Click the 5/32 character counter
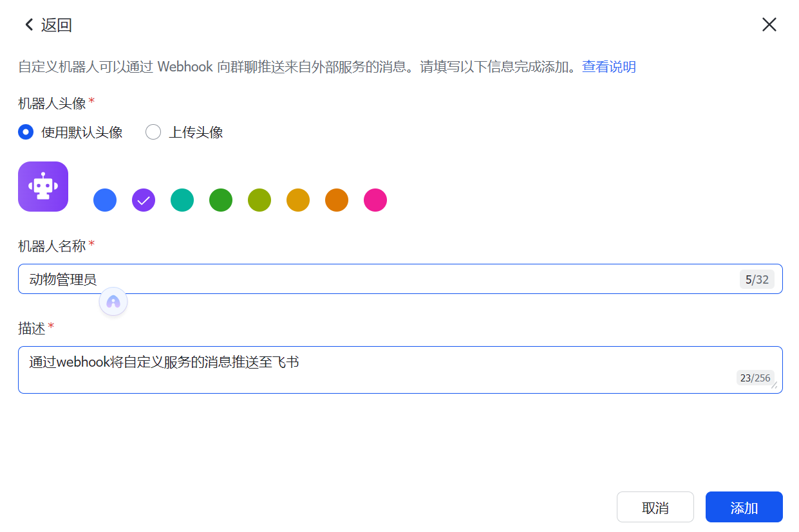The image size is (799, 532). (x=757, y=280)
